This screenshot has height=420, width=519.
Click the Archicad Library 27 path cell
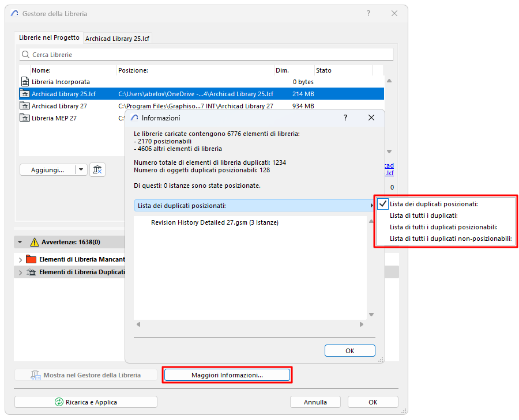pos(195,106)
